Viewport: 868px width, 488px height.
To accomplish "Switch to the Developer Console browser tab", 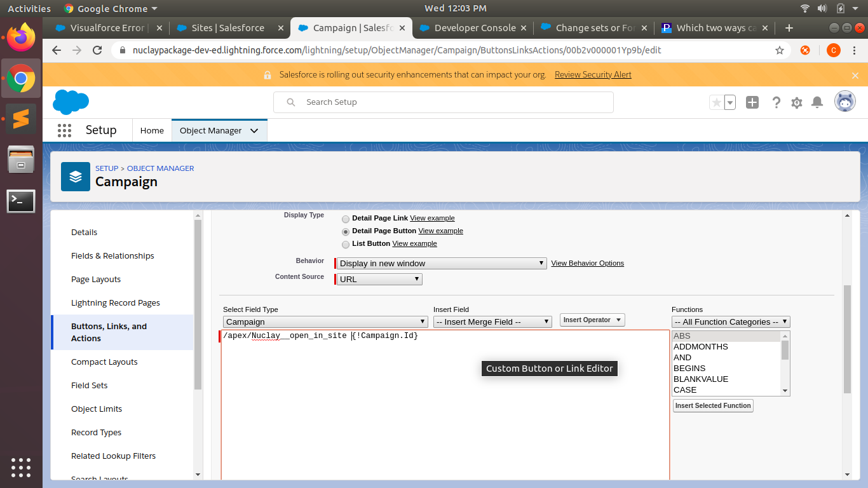I will click(474, 28).
